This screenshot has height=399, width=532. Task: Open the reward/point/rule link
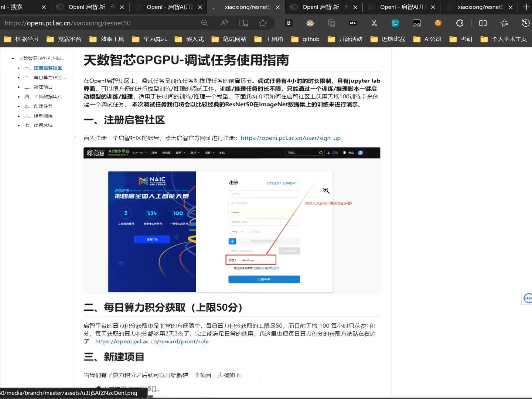(x=152, y=341)
